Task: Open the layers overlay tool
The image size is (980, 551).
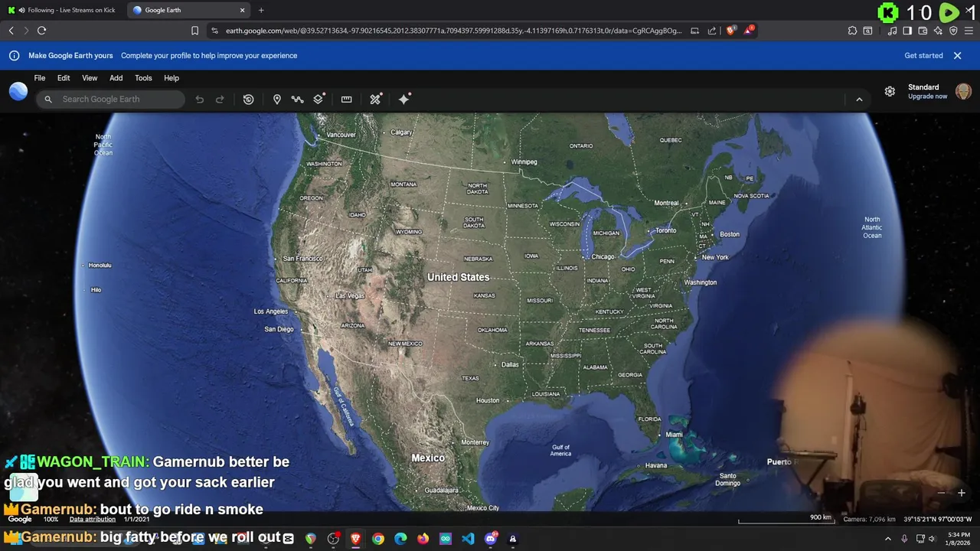Action: coord(318,99)
